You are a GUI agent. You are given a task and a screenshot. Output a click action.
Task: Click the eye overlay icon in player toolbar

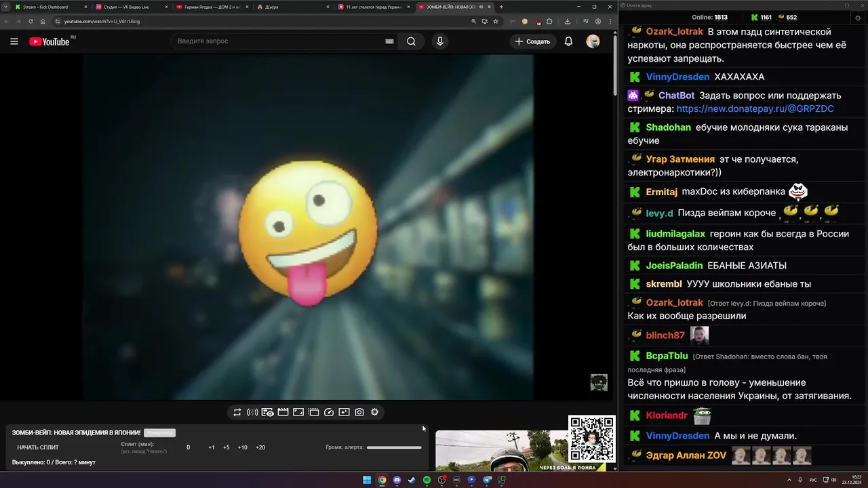coord(268,412)
